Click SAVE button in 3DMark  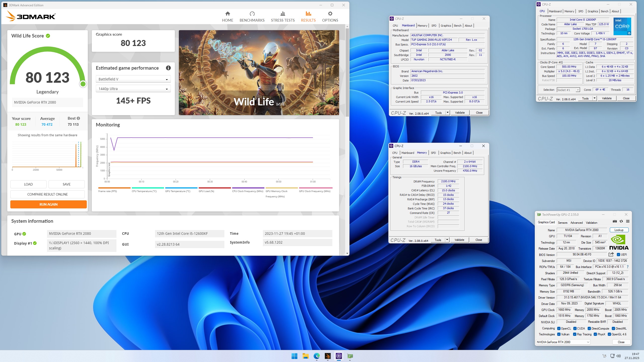67,184
